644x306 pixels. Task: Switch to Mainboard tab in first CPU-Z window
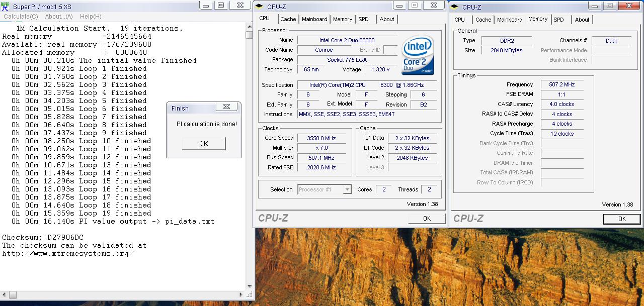[x=314, y=19]
